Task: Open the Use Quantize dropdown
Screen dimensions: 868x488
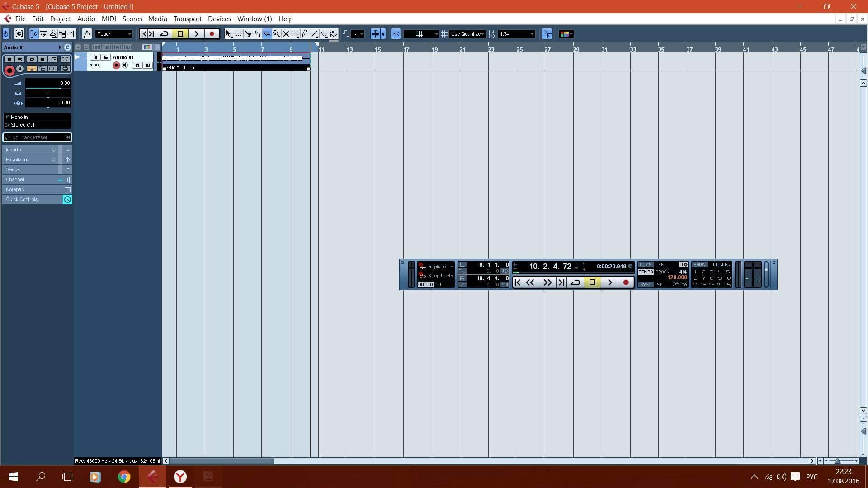Action: 467,34
